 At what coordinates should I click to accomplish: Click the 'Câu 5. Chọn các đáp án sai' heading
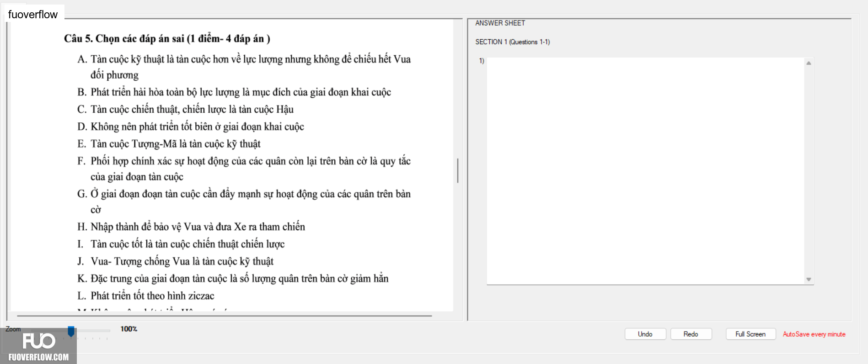(x=167, y=38)
